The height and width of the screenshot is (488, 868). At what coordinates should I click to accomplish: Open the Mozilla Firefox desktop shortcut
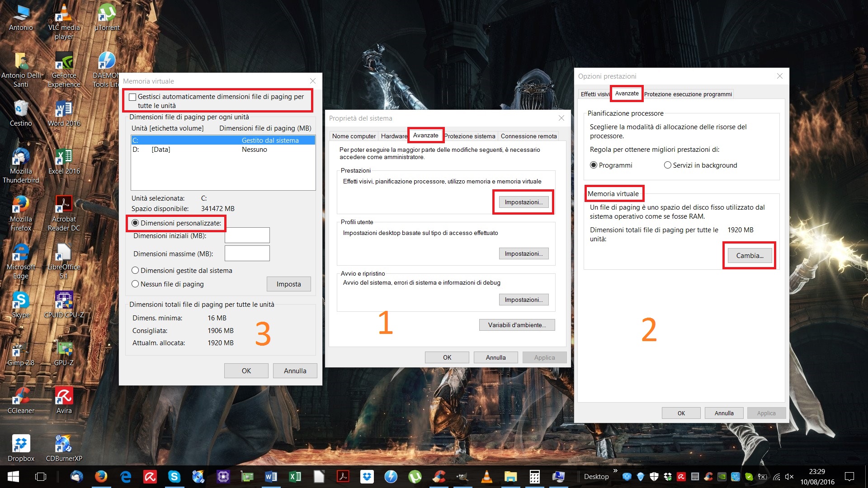click(x=21, y=213)
